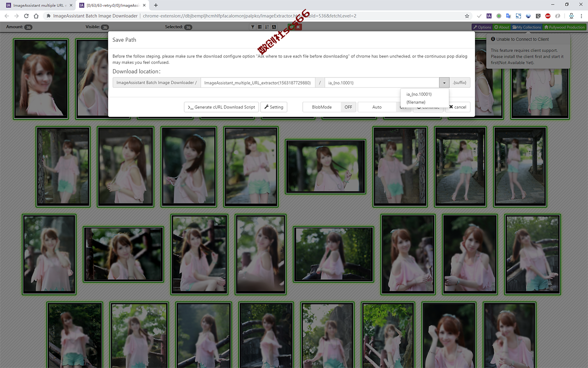The height and width of the screenshot is (368, 588).
Task: Click the funnel filter icon in toolbar
Action: pos(253,27)
